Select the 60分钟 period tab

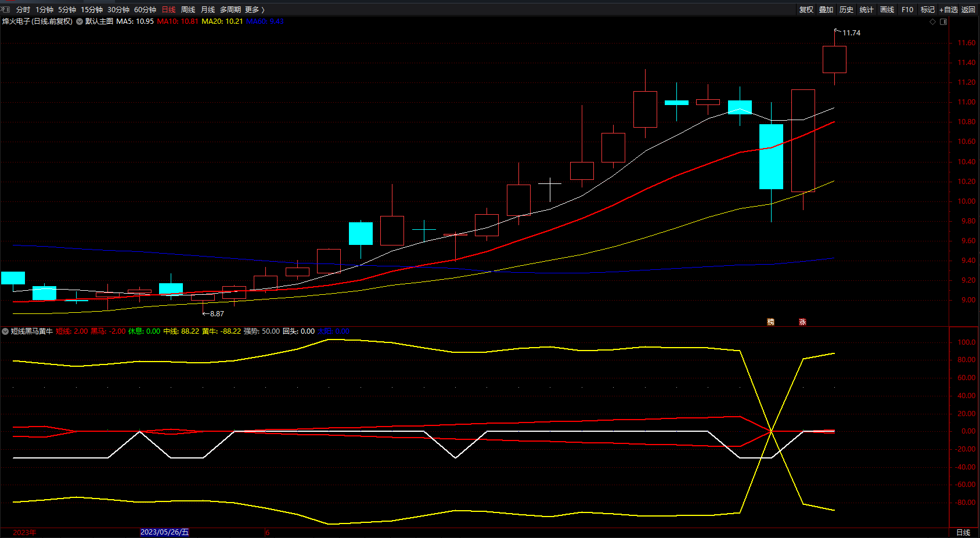coord(145,10)
